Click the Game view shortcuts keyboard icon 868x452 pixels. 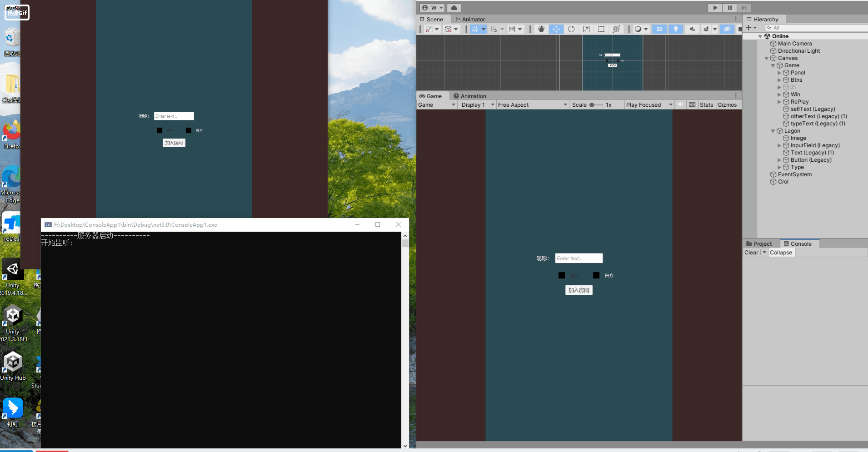click(692, 105)
